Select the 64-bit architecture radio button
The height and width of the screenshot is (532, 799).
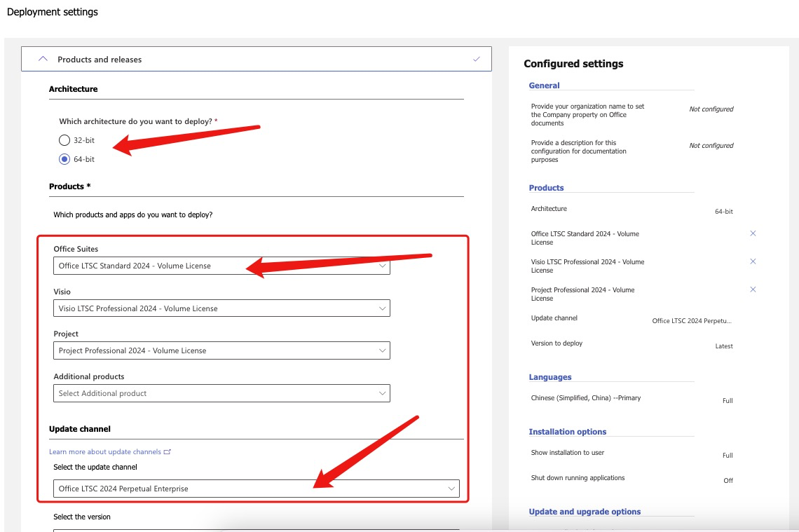click(64, 159)
